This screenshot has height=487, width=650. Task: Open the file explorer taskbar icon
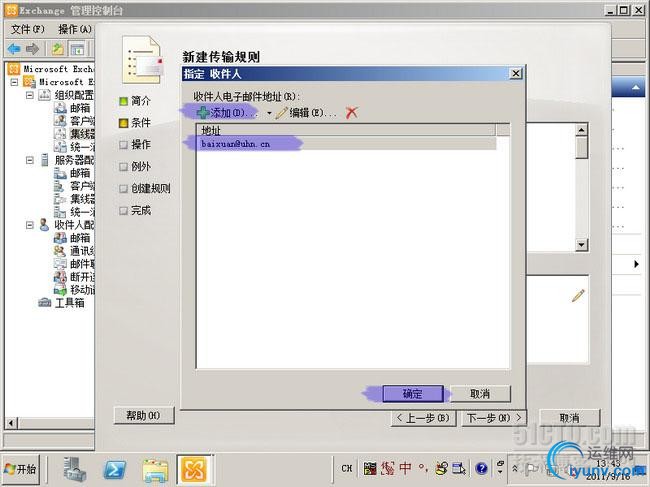coord(155,470)
